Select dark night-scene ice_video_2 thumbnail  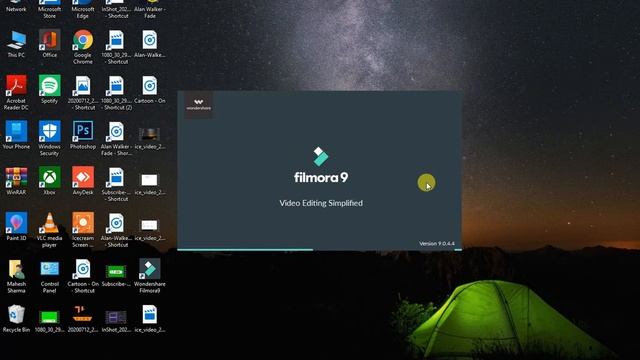[149, 138]
